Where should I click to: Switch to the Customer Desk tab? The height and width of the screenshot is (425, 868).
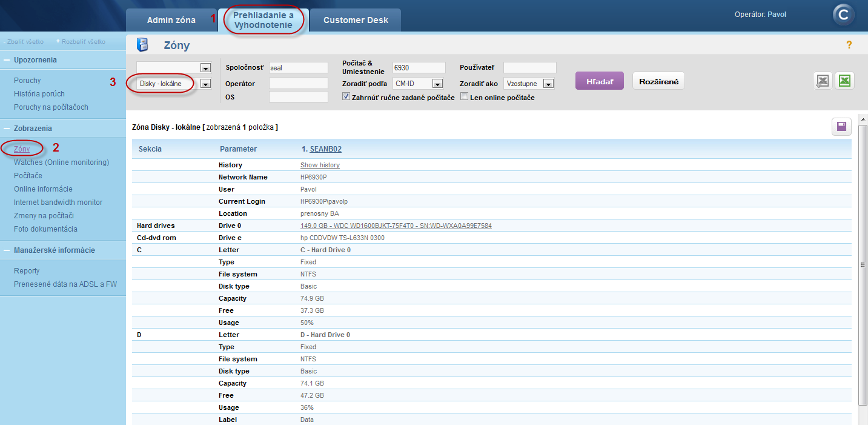[x=356, y=20]
